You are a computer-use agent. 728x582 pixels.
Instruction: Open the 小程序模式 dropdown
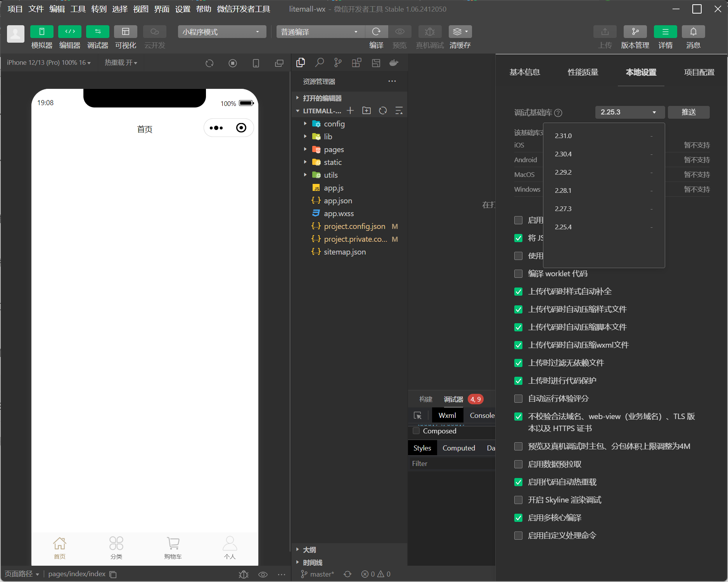tap(222, 32)
